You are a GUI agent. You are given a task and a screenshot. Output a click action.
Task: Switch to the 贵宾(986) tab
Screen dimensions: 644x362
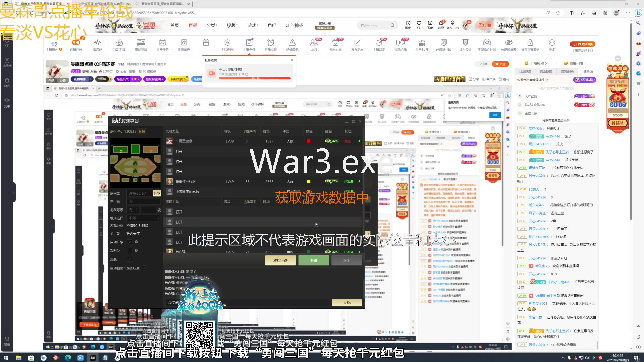coord(567,71)
